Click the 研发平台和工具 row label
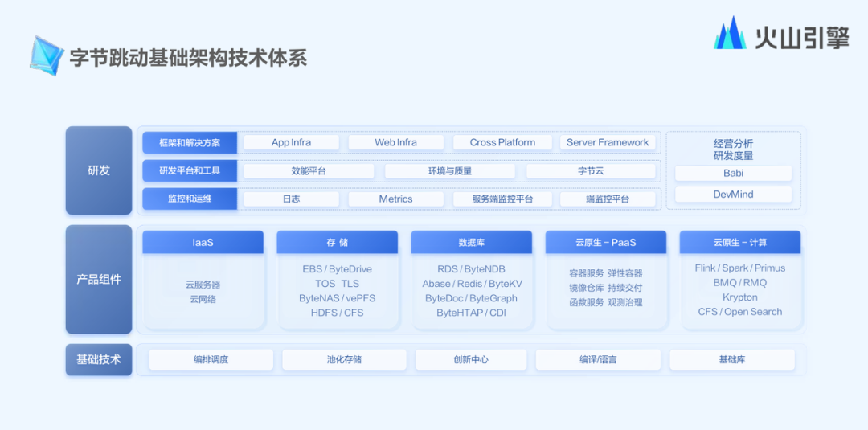 [190, 170]
